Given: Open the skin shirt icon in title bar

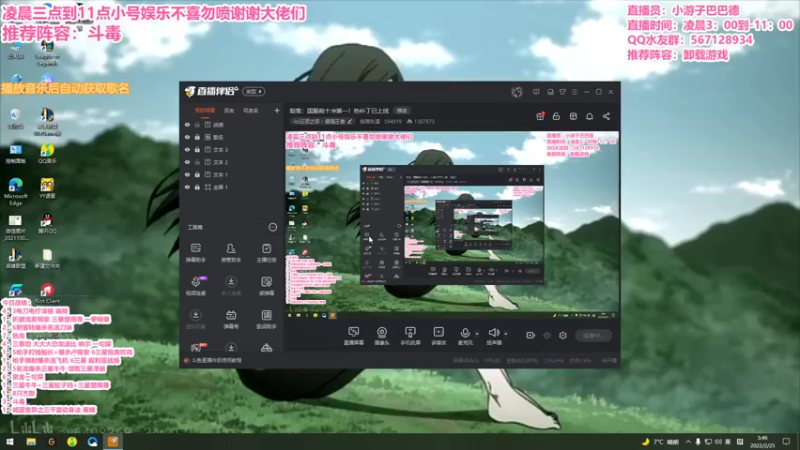Looking at the screenshot, I should click(x=562, y=92).
